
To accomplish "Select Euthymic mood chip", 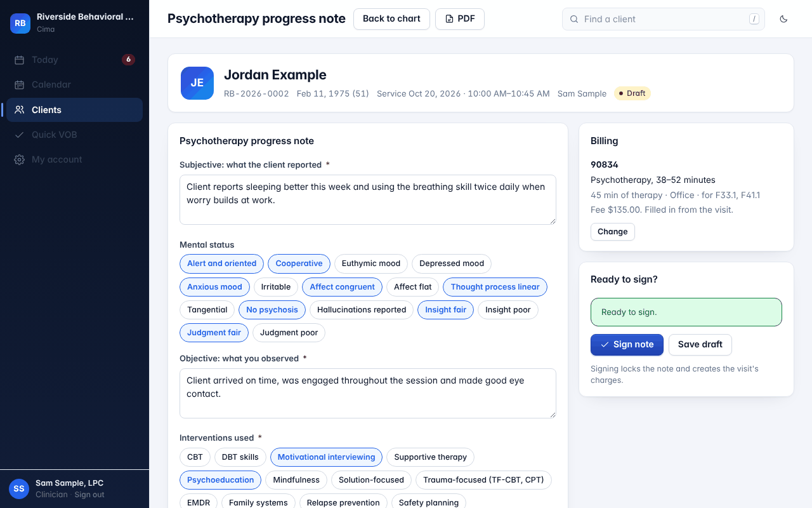I will point(371,264).
